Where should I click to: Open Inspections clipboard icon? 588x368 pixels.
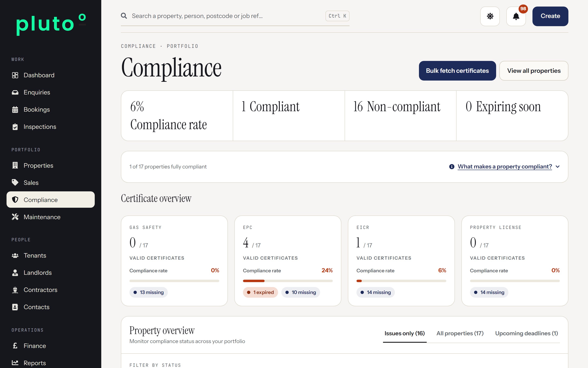coord(15,127)
